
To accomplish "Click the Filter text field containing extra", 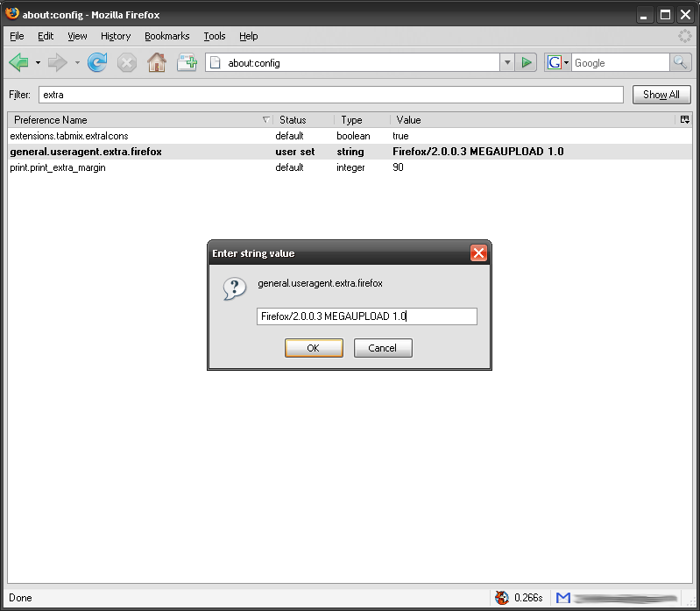I will pos(331,95).
